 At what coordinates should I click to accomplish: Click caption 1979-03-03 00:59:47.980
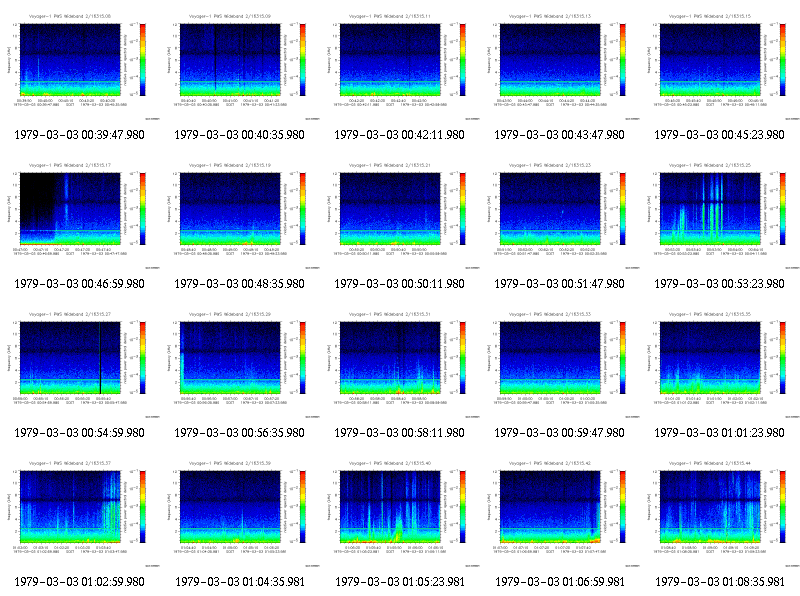coord(560,433)
